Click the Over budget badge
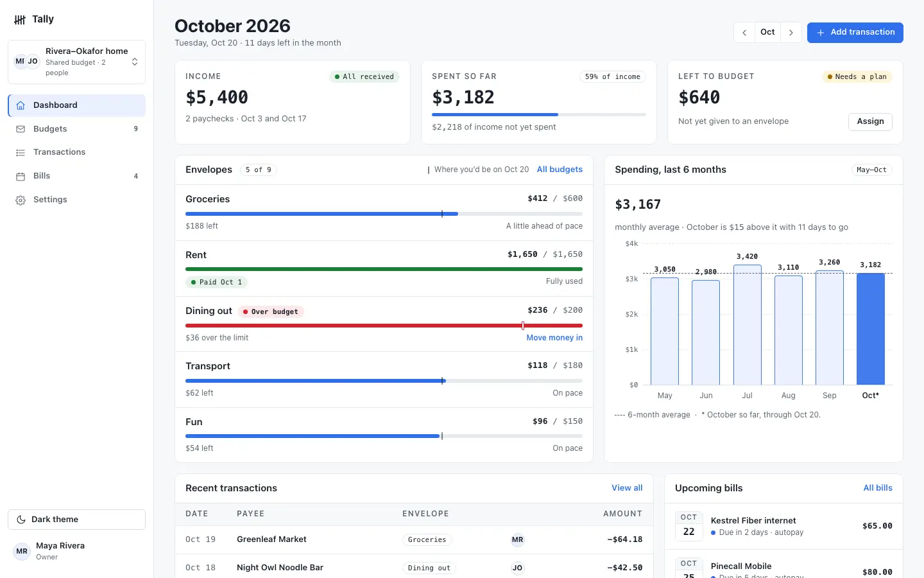Screen dimensions: 924x578 (270, 312)
